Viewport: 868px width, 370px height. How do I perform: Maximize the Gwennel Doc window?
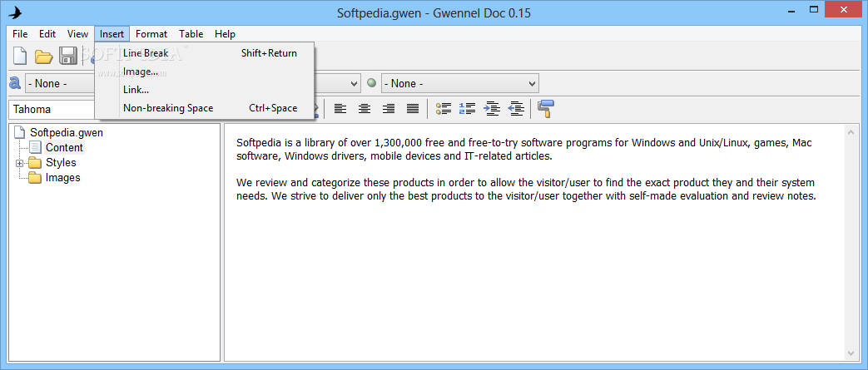pos(814,9)
